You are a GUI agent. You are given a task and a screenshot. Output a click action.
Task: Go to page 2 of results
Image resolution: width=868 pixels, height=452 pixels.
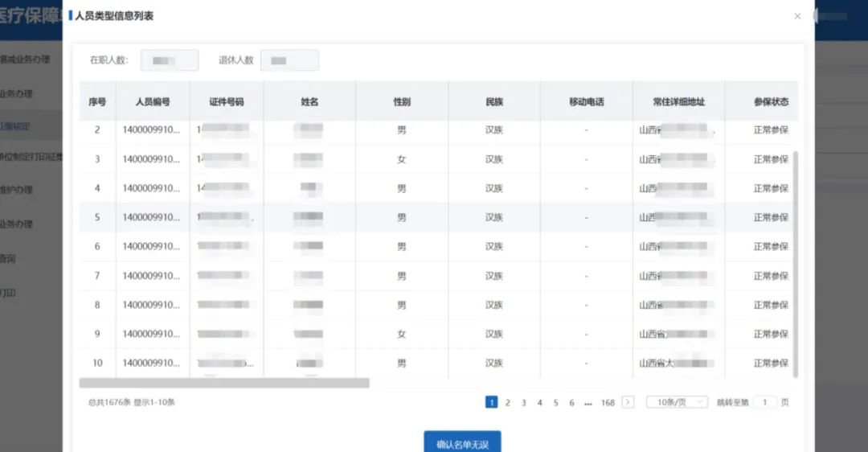click(507, 402)
